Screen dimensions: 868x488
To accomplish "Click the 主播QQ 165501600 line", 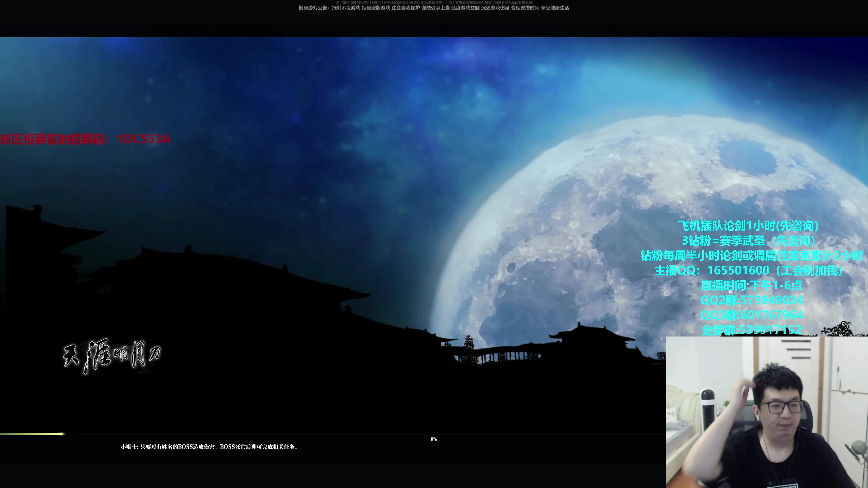I will point(749,270).
